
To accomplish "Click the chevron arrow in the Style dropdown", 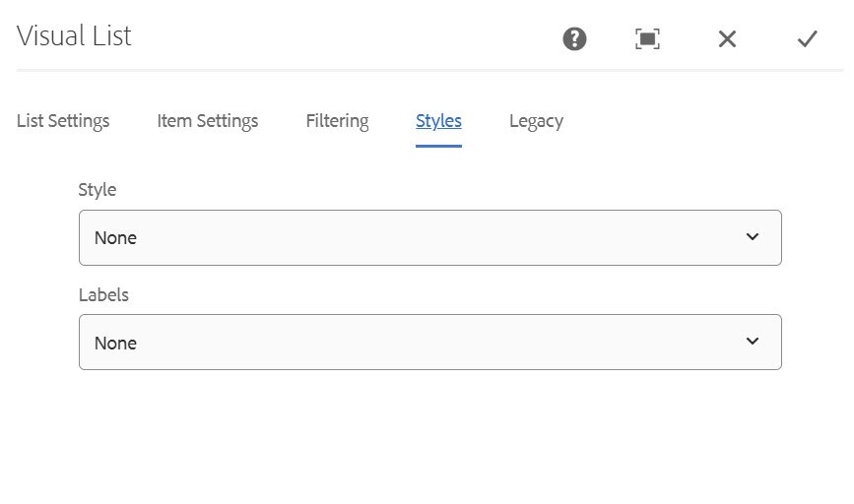I will click(x=753, y=237).
